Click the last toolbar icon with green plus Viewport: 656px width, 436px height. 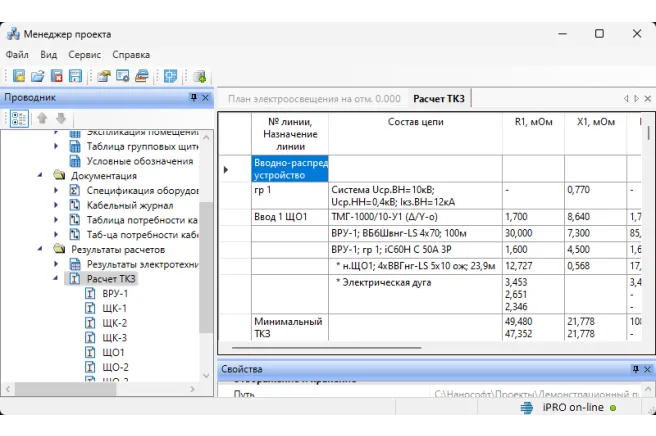tap(199, 76)
